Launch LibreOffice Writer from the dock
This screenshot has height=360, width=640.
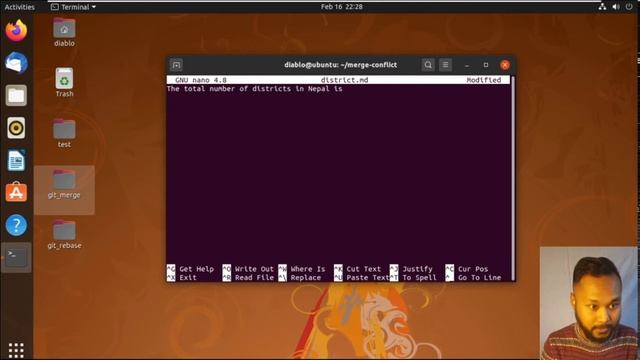(16, 160)
